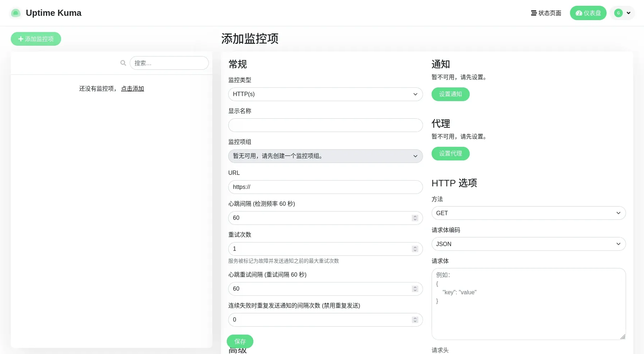Open the 监控项组 dropdown
Viewport: 644px width, 354px height.
pyautogui.click(x=325, y=156)
